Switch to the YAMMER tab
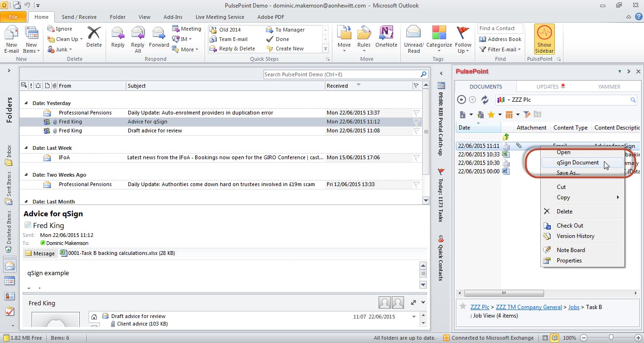 click(609, 87)
